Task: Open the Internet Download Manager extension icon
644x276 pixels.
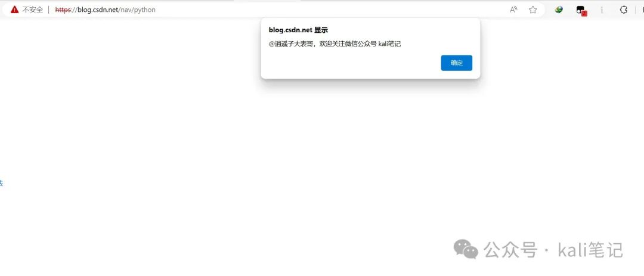Action: pyautogui.click(x=559, y=10)
